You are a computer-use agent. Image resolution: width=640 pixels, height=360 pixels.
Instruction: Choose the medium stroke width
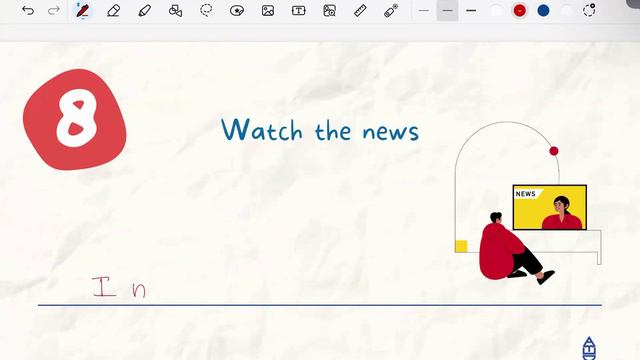pos(447,11)
